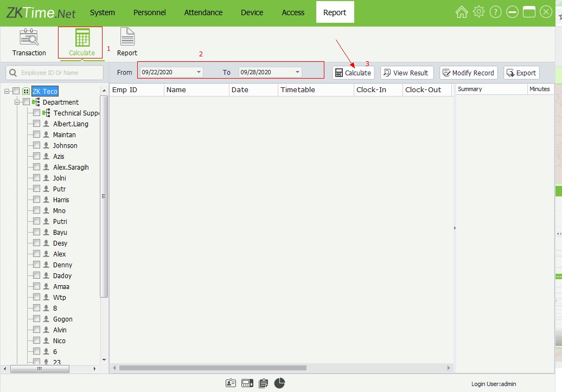This screenshot has width=562, height=392.
Task: Collapse the Department tree node
Action: click(x=17, y=102)
